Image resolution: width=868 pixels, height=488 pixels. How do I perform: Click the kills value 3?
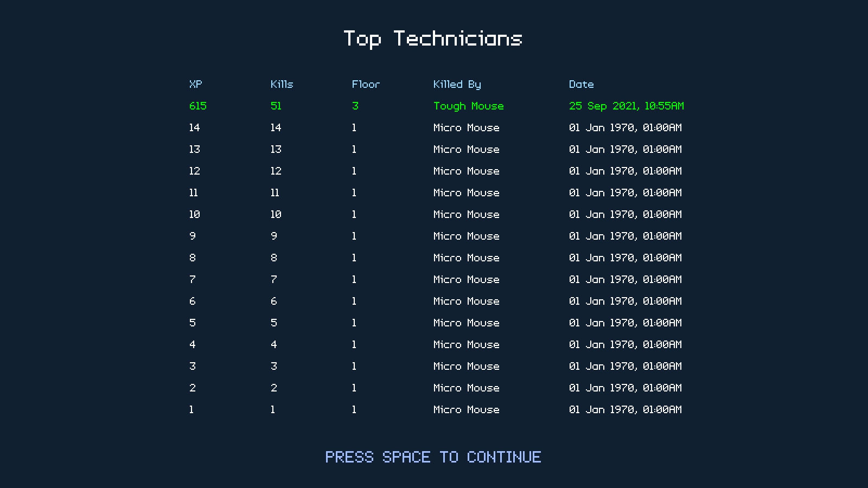click(273, 366)
